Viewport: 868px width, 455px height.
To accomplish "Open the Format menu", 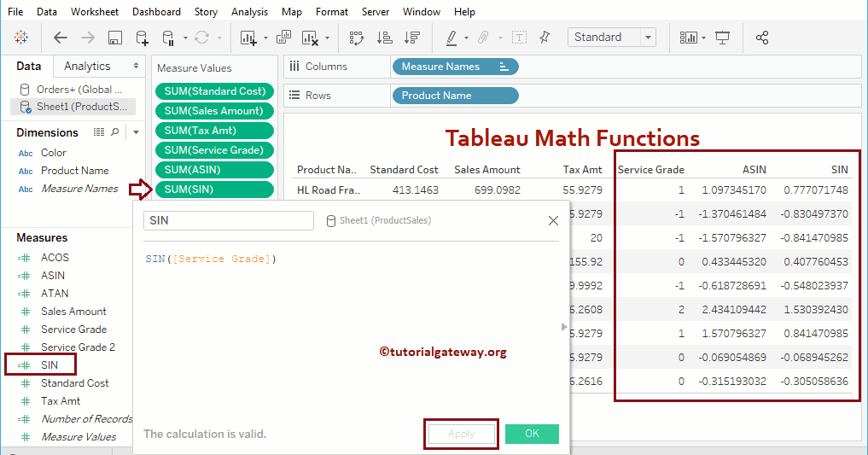I will [332, 12].
